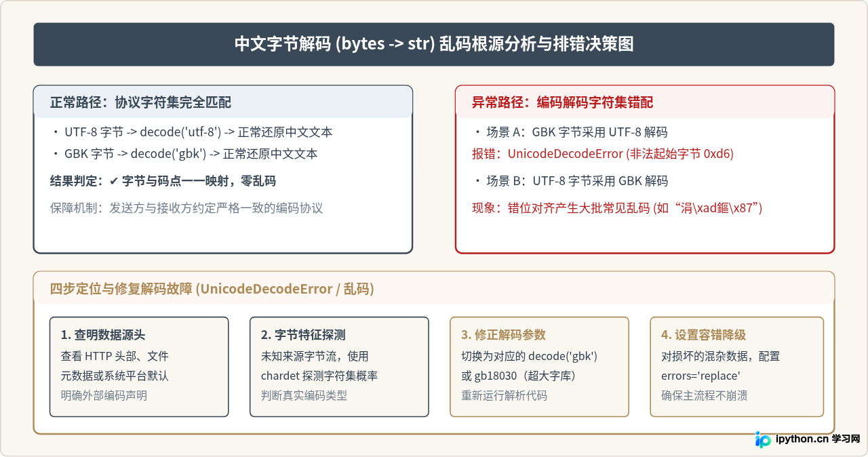The image size is (868, 457).
Task: Select "现象：错位对齐产生大批常见乱码" line
Action: [x=618, y=208]
